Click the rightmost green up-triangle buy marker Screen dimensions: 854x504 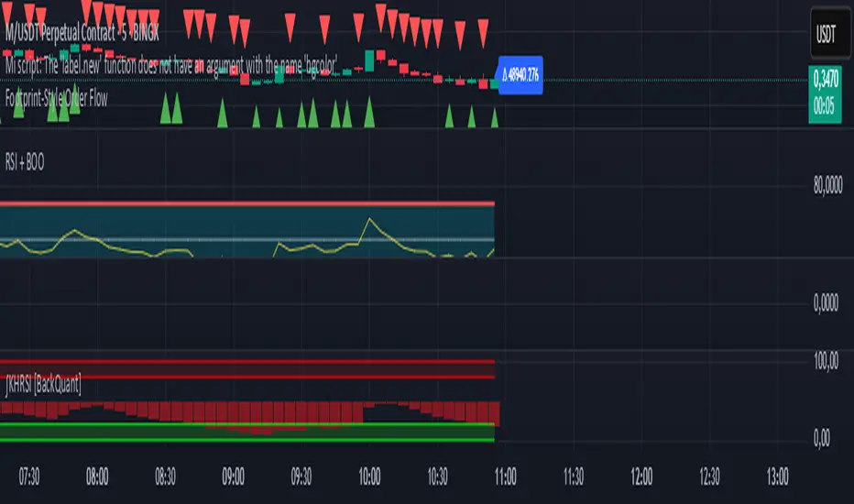495,118
